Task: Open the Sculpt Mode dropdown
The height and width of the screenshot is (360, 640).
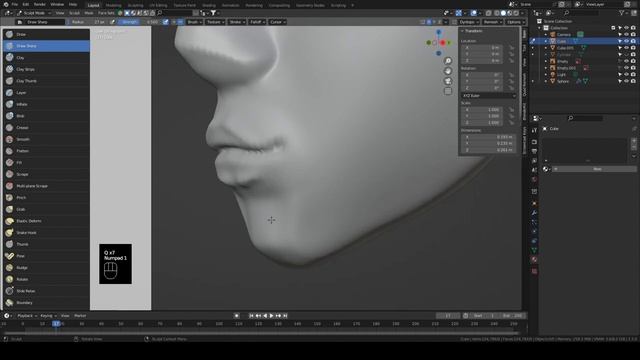Action: pos(34,13)
